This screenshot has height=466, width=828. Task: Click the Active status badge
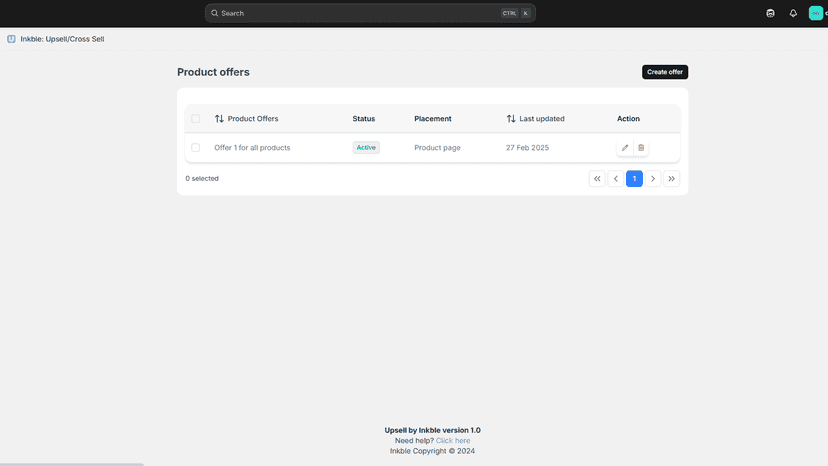366,148
